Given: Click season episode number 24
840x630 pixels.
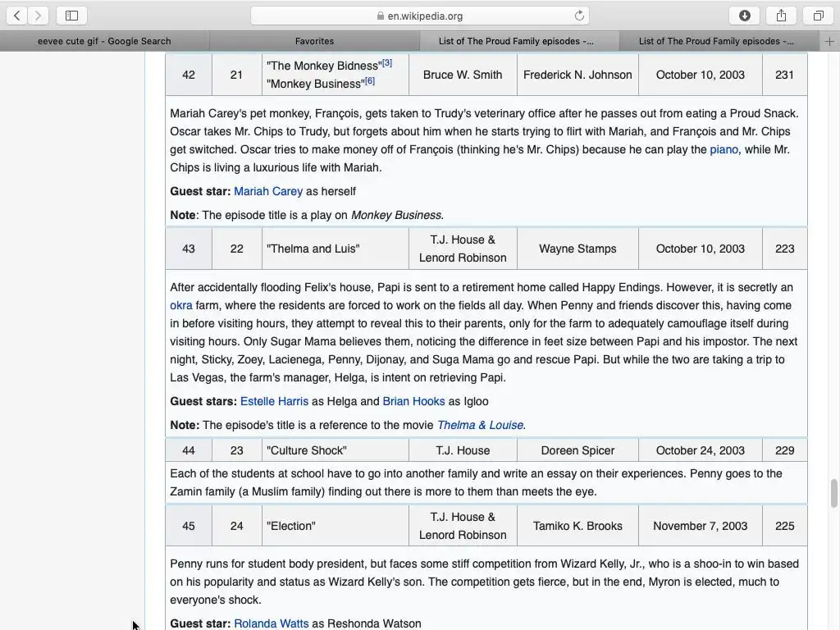Looking at the screenshot, I should click(237, 526).
